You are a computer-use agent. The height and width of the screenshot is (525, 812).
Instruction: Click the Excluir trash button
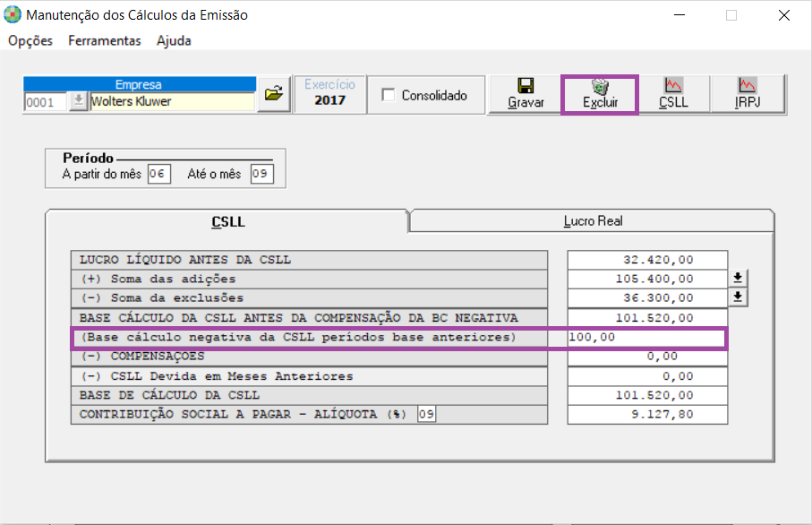tap(600, 94)
